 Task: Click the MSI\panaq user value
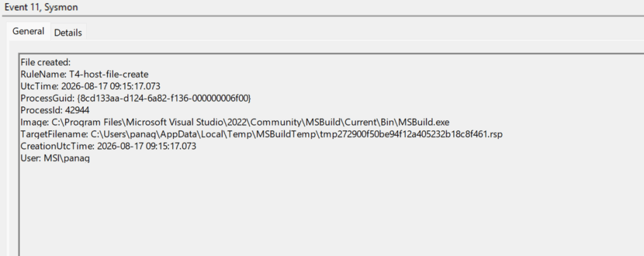66,158
